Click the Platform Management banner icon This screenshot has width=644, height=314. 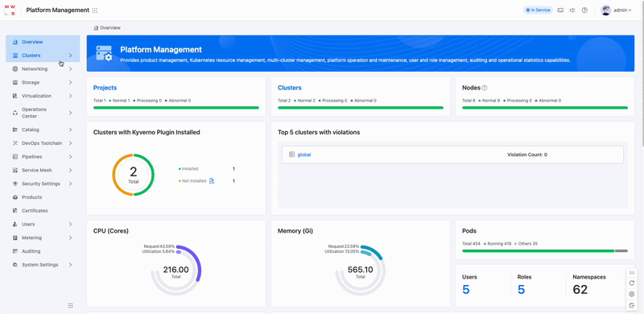click(x=104, y=53)
